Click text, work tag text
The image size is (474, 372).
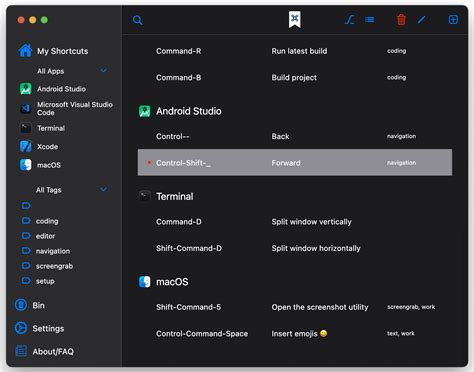[x=401, y=333]
